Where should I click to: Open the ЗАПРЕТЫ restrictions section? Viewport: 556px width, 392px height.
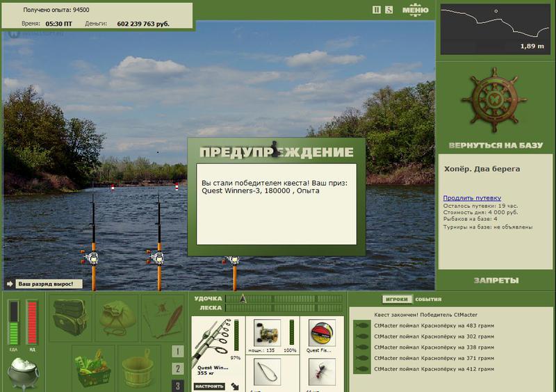click(x=496, y=281)
